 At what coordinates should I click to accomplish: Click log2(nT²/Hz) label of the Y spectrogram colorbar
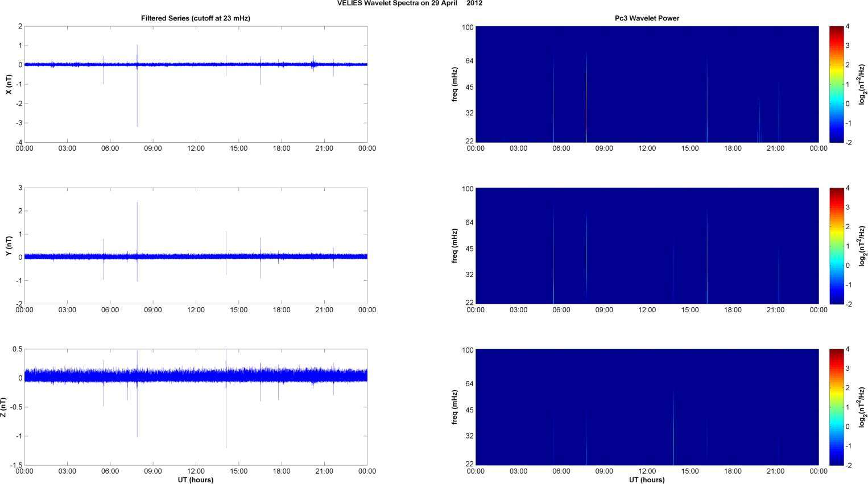(862, 246)
